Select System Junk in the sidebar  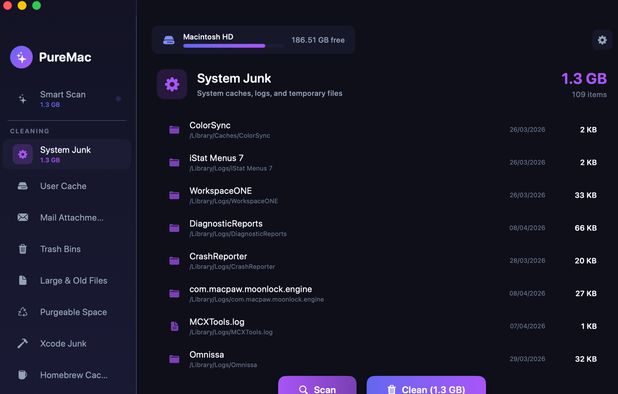tap(67, 154)
